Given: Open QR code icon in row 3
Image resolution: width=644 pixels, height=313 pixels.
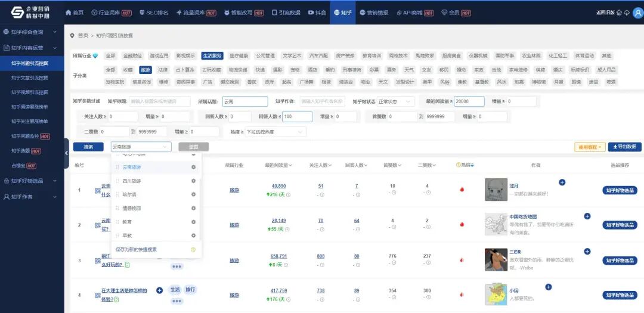Looking at the screenshot, I should (x=97, y=261).
